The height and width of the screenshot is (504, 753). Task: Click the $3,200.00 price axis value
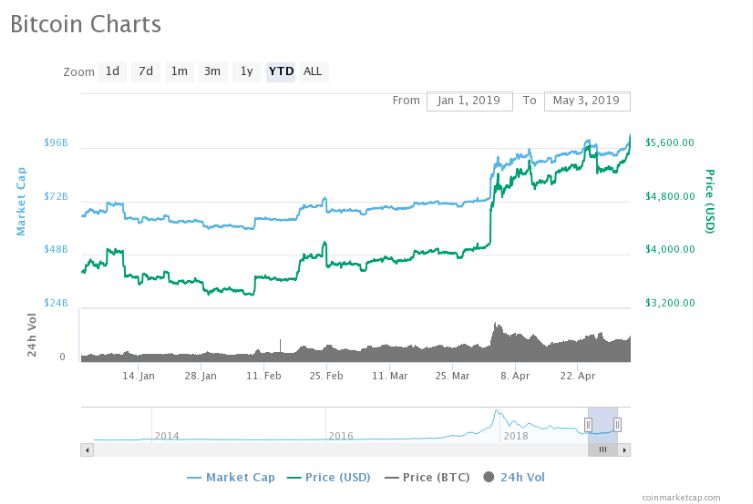point(670,303)
